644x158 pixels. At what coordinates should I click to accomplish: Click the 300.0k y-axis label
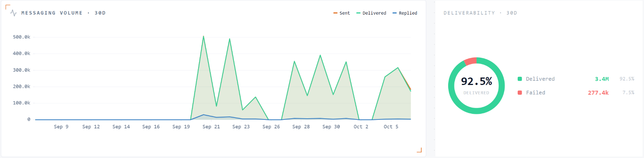click(x=22, y=70)
